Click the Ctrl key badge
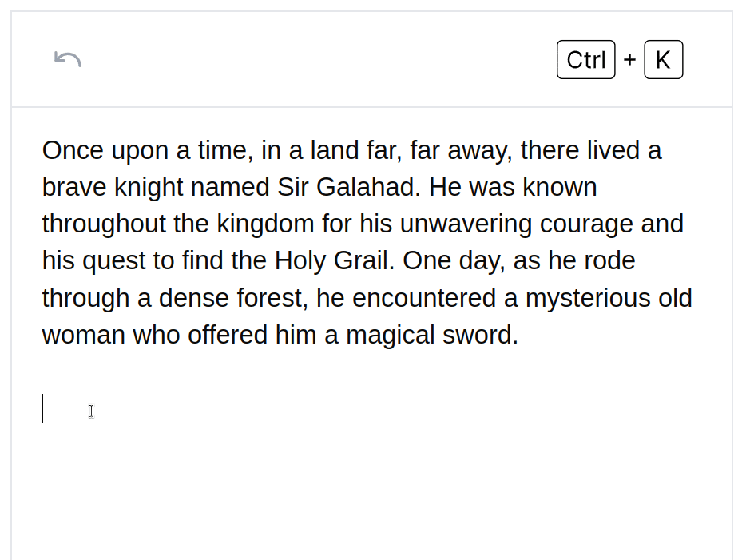The image size is (742, 560). [585, 60]
